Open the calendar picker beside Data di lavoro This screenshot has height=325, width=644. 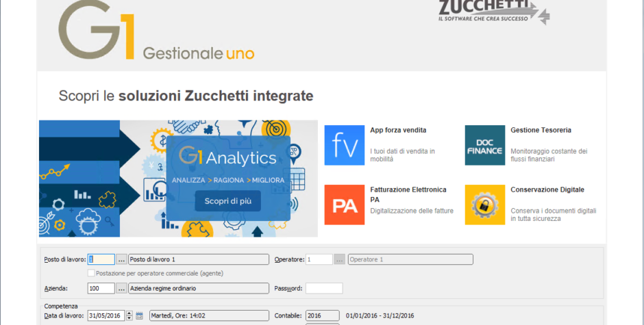(139, 315)
